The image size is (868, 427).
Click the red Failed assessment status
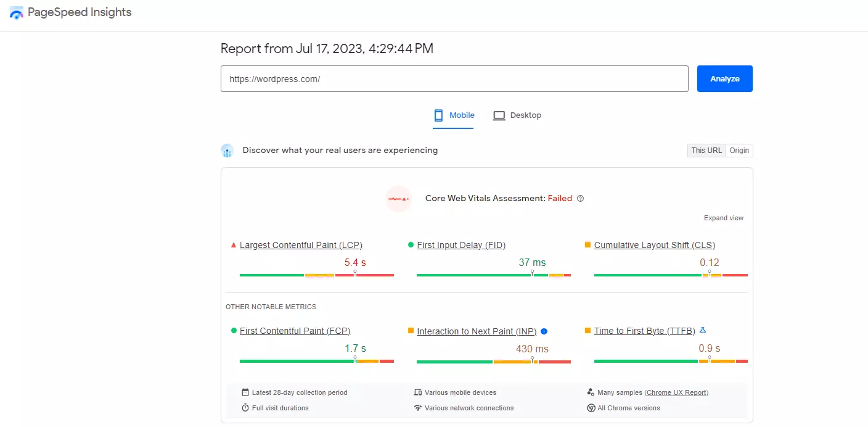[560, 199]
